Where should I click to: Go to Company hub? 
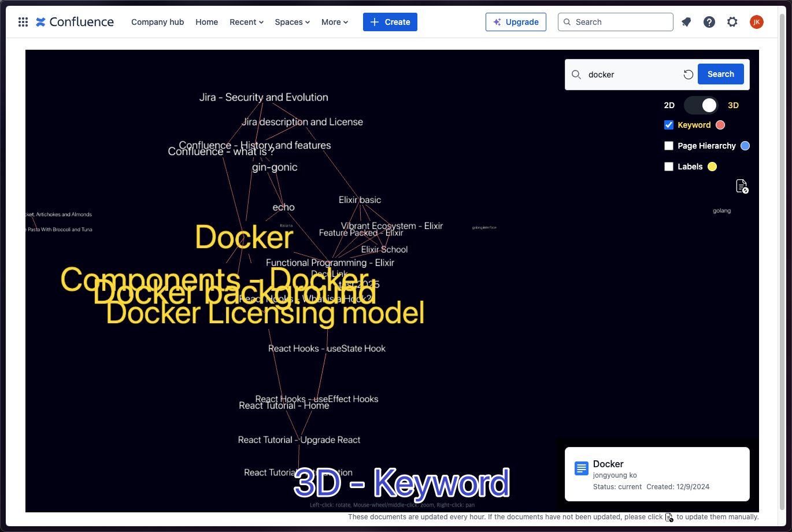157,22
